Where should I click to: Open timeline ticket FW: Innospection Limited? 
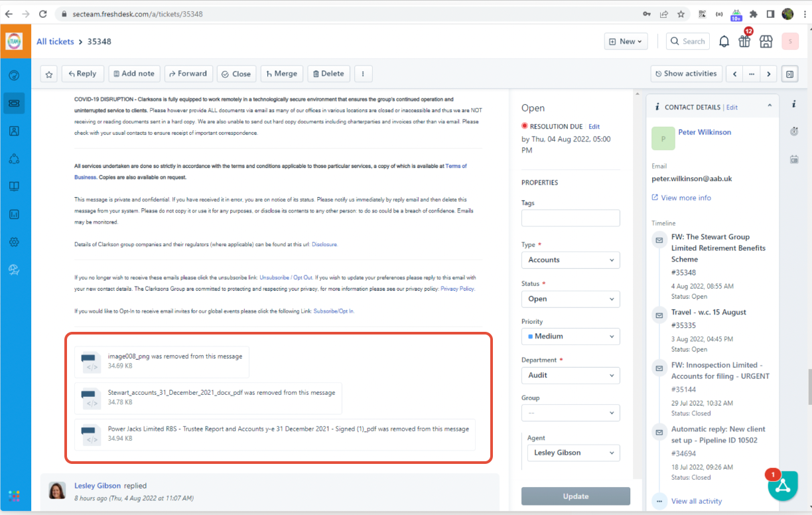point(720,370)
